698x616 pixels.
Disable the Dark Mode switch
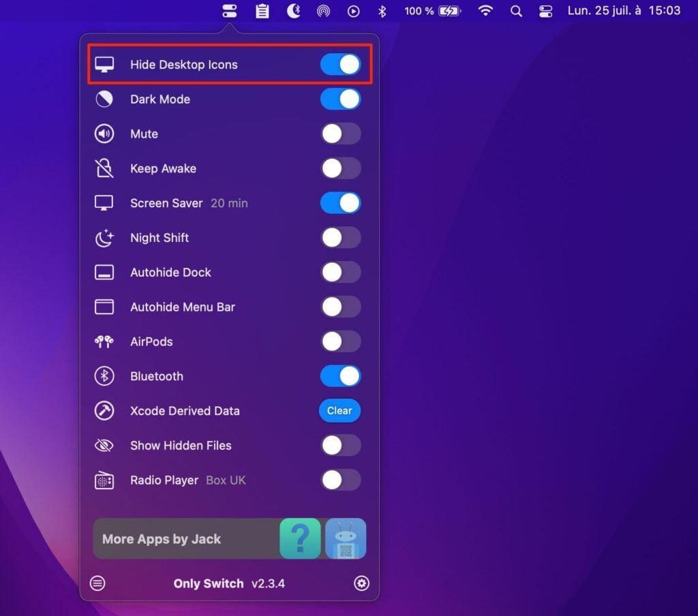pos(341,99)
